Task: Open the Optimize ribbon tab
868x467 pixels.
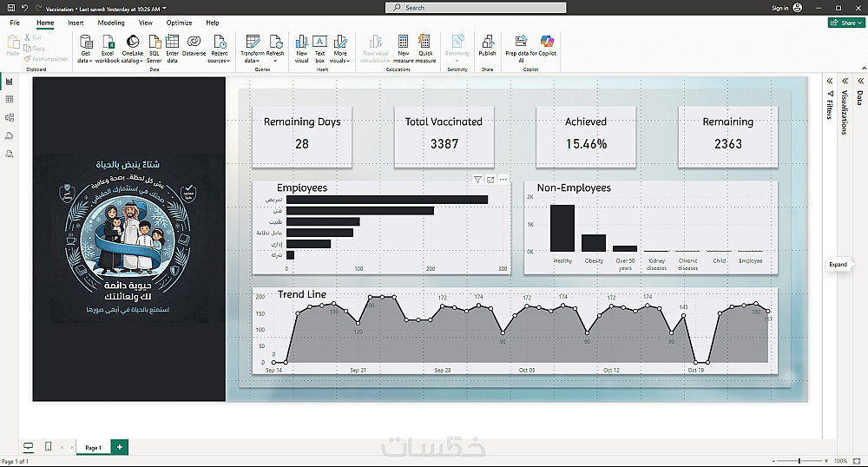Action: point(180,23)
